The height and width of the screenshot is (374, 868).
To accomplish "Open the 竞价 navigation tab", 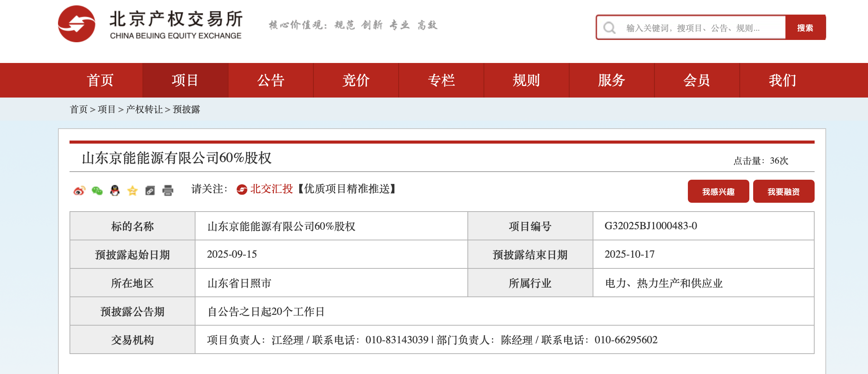I will click(x=356, y=80).
